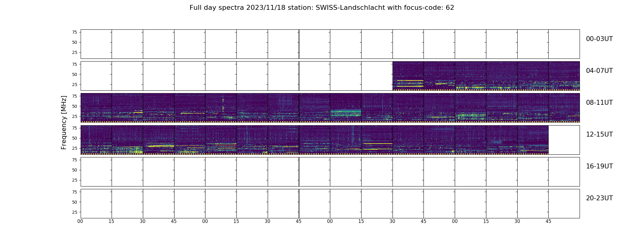Click the rightmost '45' x-axis tick label
Screen dimensions: 644x245
point(548,221)
